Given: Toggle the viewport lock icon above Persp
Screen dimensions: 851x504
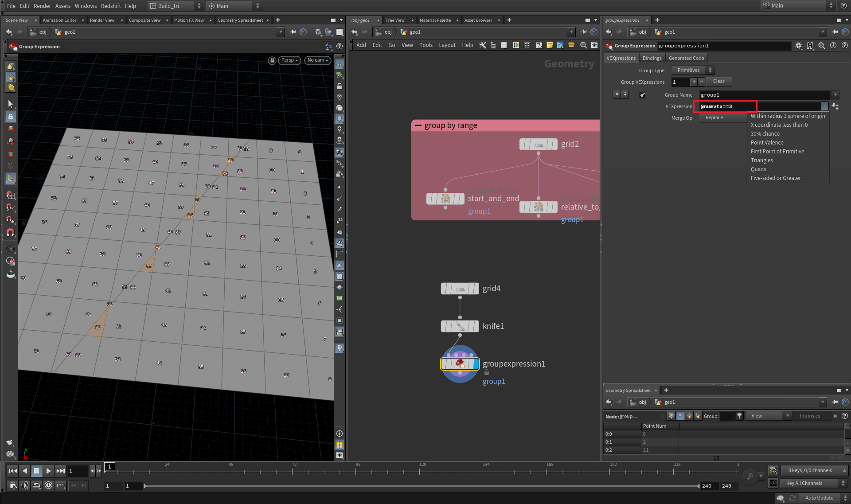Looking at the screenshot, I should click(272, 60).
